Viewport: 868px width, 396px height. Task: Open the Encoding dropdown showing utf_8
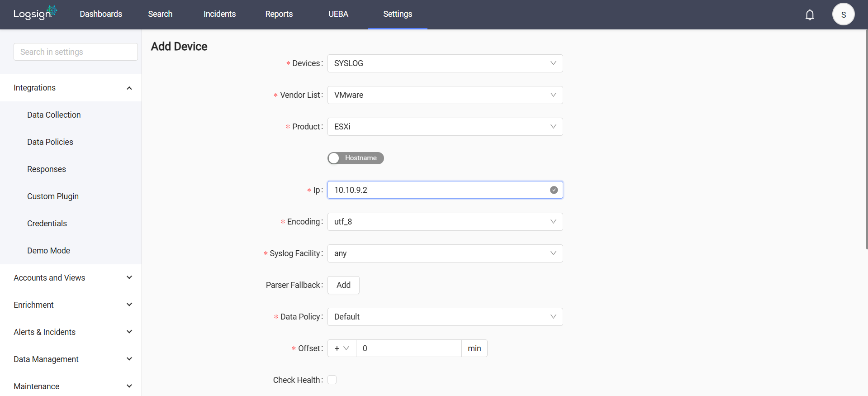(x=445, y=222)
